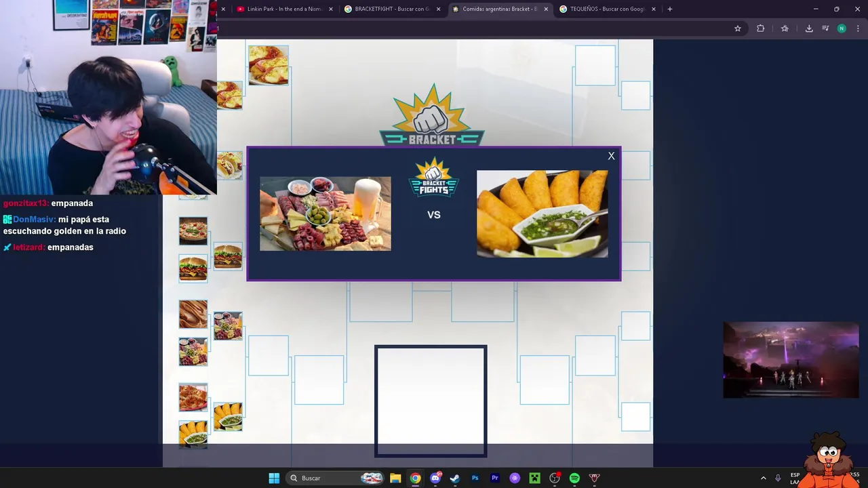
Task: Open Premiere Pro from the taskbar
Action: pos(495,478)
